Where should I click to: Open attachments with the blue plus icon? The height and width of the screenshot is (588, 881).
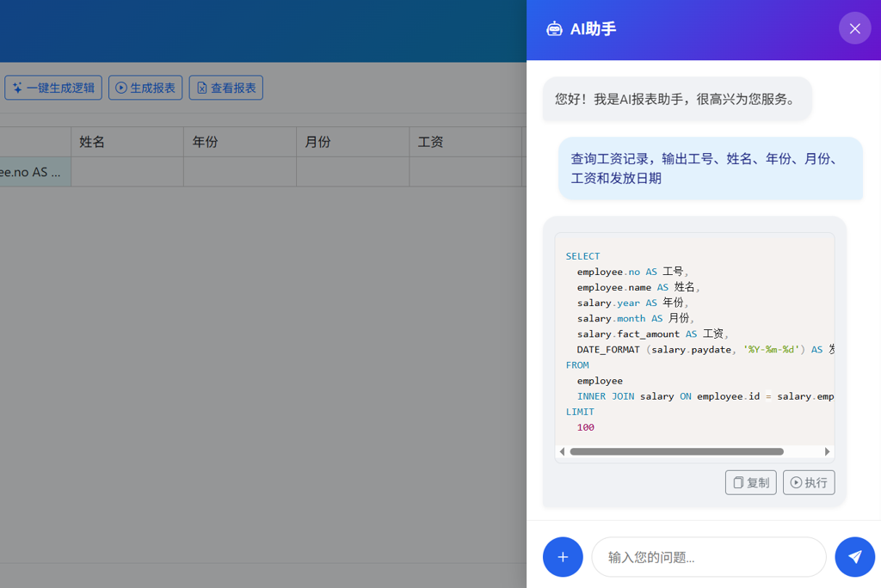pos(563,557)
